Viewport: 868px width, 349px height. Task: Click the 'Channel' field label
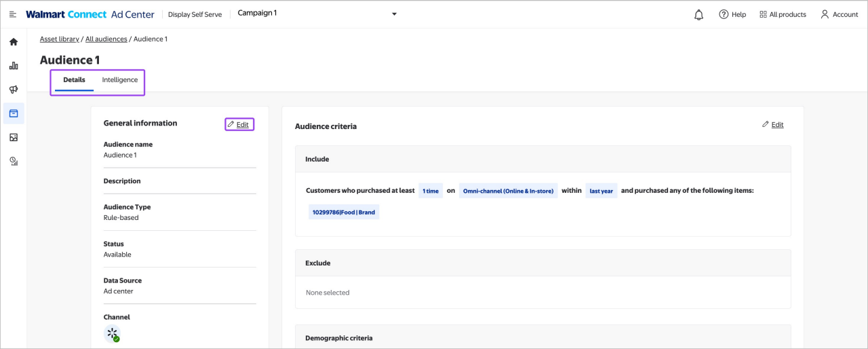(x=117, y=317)
